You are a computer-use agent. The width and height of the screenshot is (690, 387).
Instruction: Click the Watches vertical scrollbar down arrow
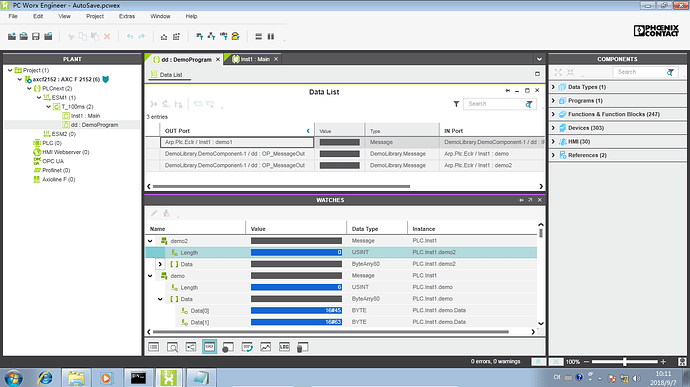tap(541, 324)
